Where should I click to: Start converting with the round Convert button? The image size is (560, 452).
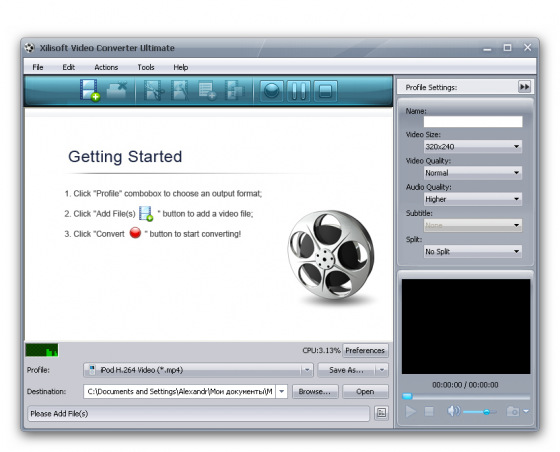272,91
